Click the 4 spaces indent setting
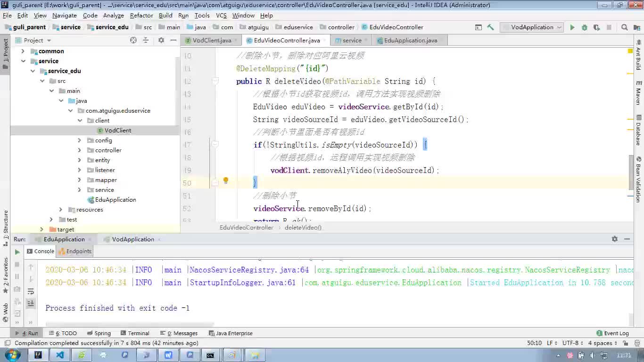This screenshot has width=644, height=362. point(602,343)
